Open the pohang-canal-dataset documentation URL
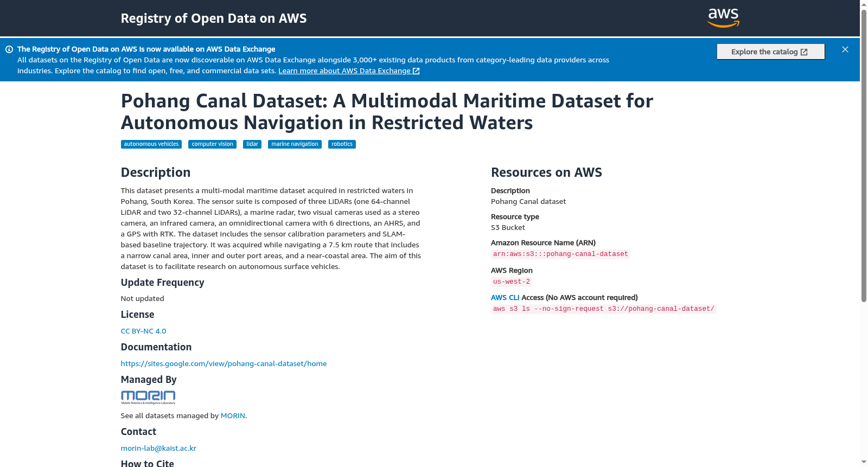The image size is (868, 467). point(224,363)
